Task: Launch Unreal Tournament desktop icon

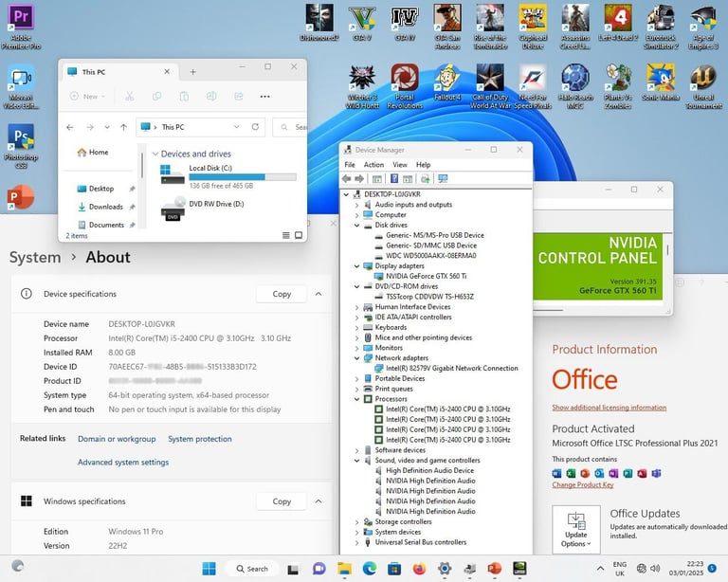Action: click(x=703, y=87)
